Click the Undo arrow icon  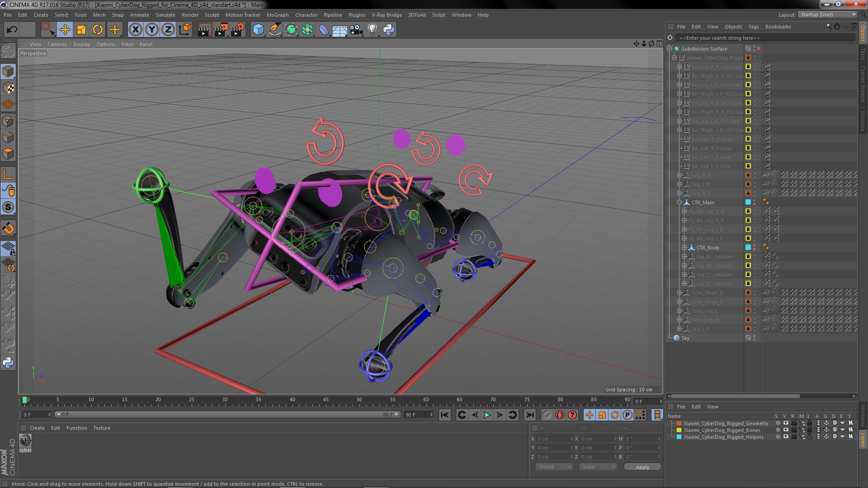point(12,30)
